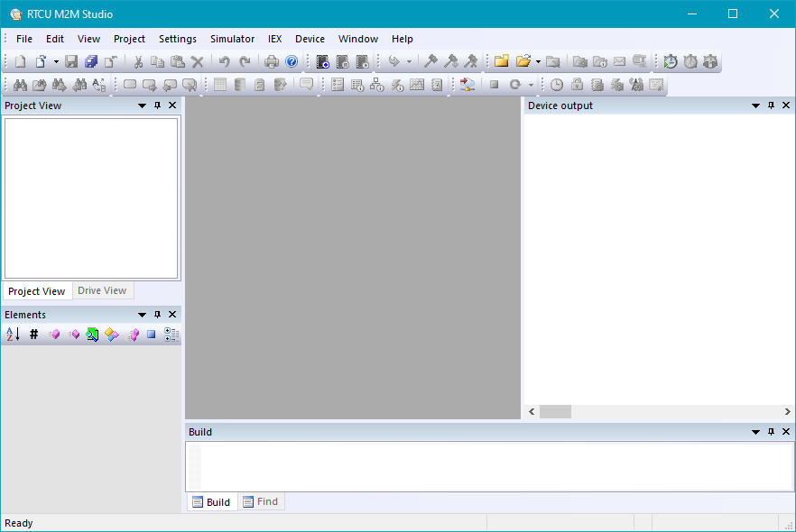
Task: Toggle auto-hide pin on Project View panel
Action: tap(157, 105)
